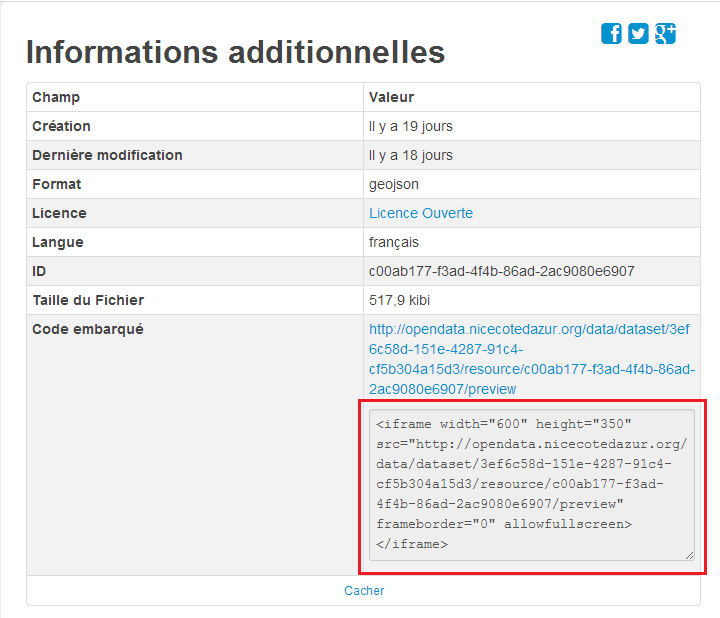Share the page on Twitter
This screenshot has width=720, height=618.
638,34
